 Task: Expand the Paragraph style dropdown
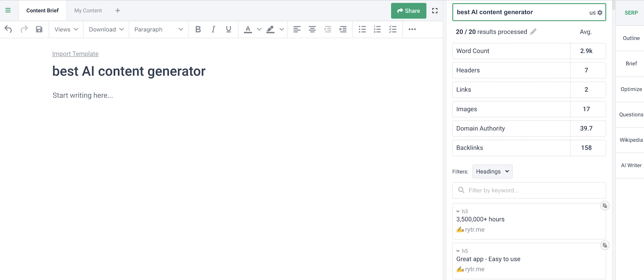point(158,29)
